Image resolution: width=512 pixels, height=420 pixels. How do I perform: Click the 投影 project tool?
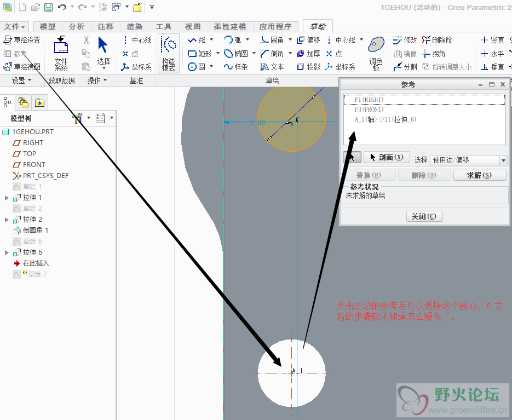(309, 67)
